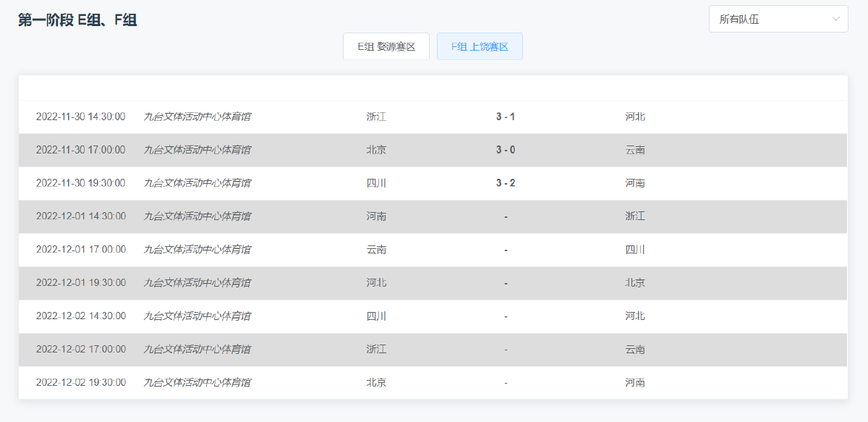Open the 所有队伍 team filter dropdown

click(778, 19)
